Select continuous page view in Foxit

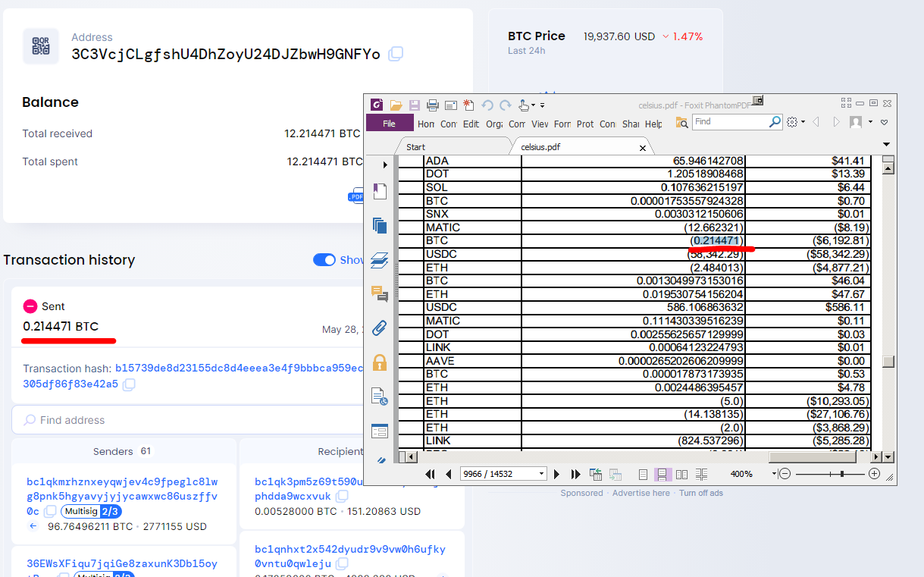tap(662, 474)
